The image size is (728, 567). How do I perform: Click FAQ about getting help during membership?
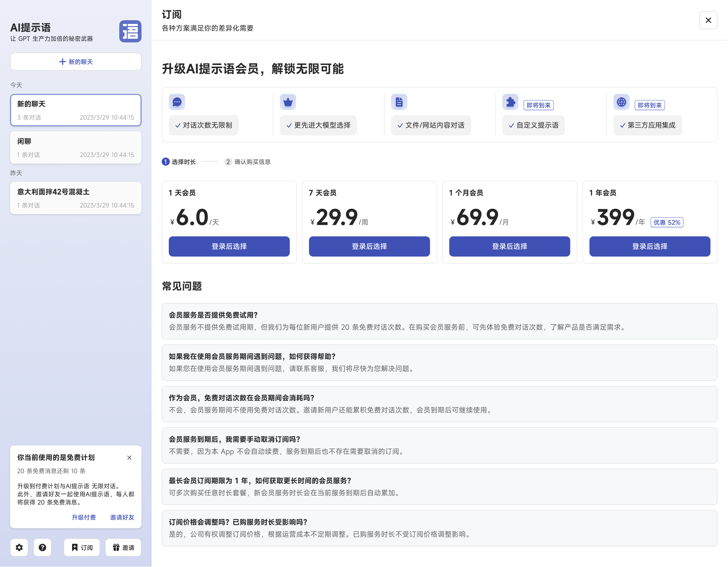pyautogui.click(x=440, y=363)
